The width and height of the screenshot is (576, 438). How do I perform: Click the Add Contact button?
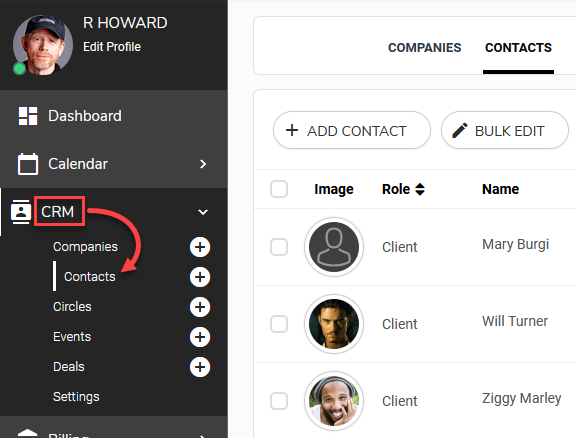coord(352,130)
